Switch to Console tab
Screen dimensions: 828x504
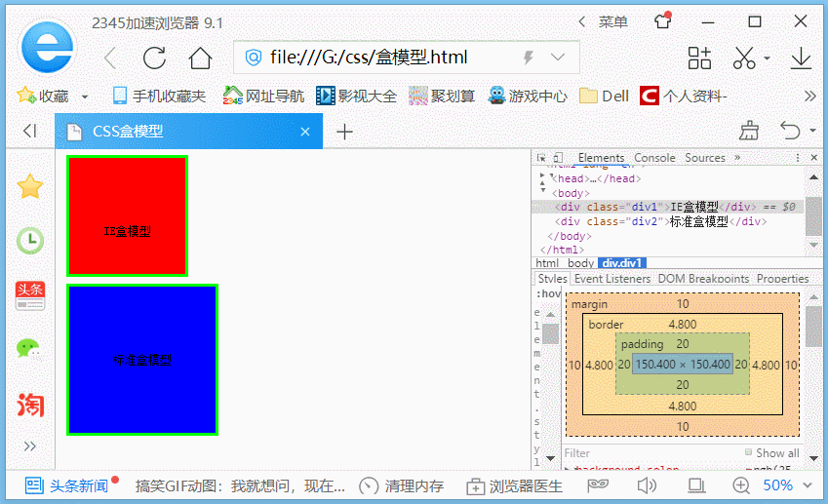click(654, 158)
